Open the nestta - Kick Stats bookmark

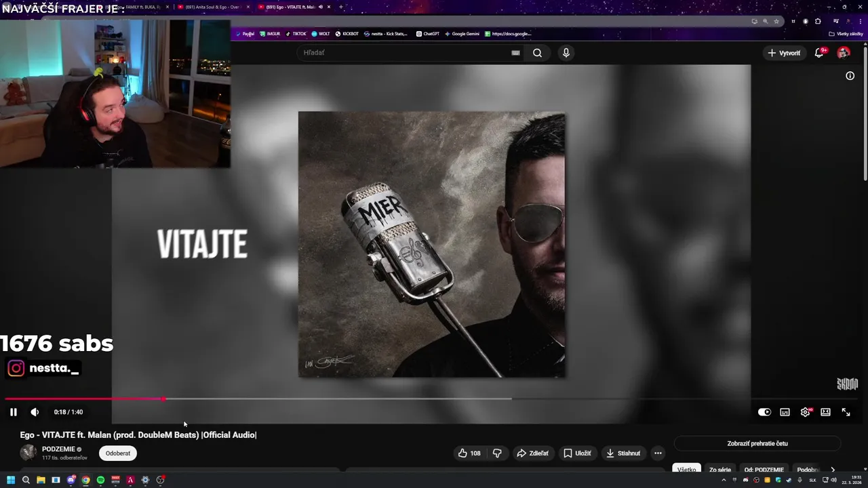click(x=387, y=34)
